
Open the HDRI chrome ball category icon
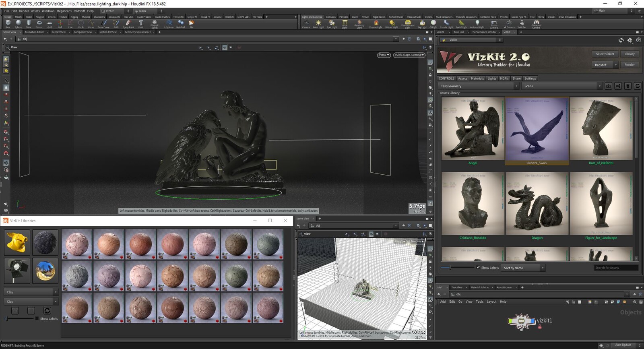(45, 271)
